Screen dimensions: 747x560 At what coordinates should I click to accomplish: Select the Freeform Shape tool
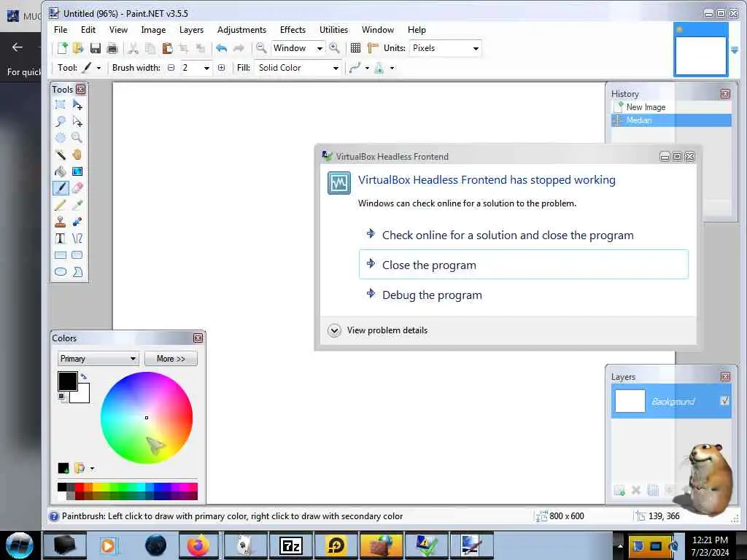(x=77, y=272)
